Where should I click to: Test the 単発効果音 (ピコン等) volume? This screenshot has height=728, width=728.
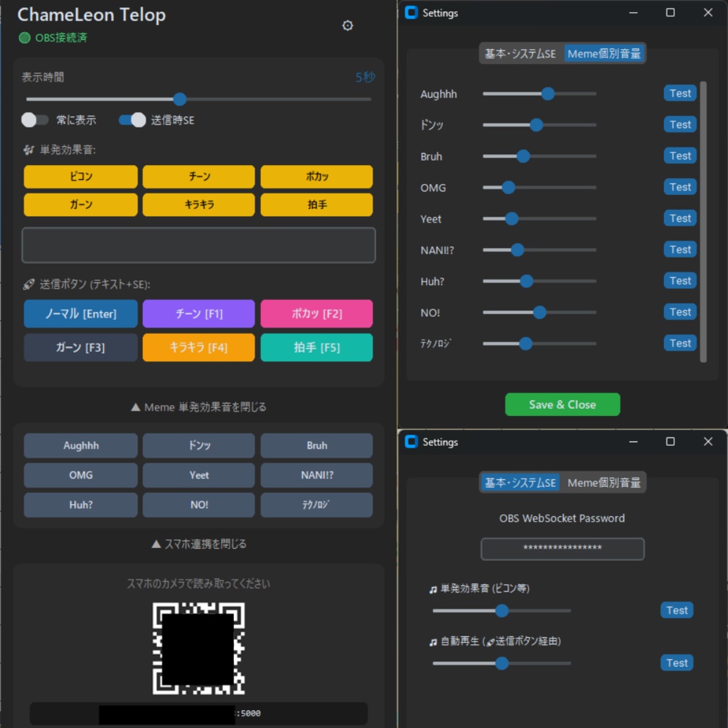point(677,610)
